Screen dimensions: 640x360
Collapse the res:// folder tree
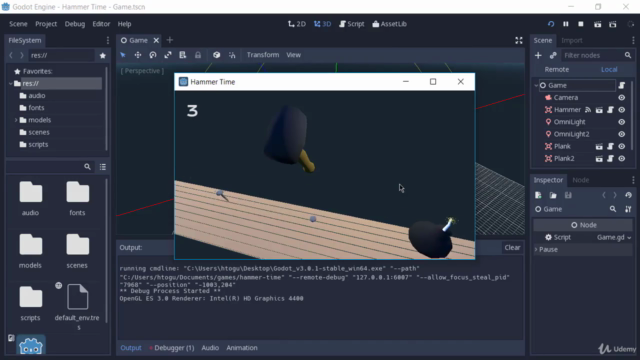tap(11, 84)
